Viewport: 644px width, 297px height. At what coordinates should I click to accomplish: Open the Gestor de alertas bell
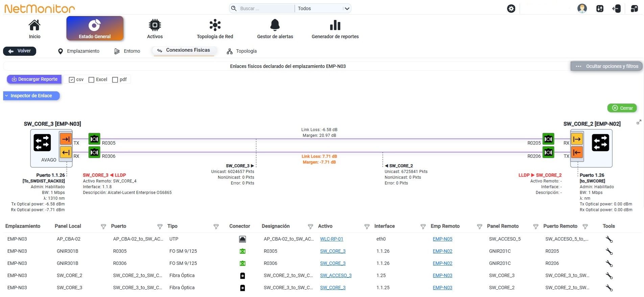click(275, 25)
